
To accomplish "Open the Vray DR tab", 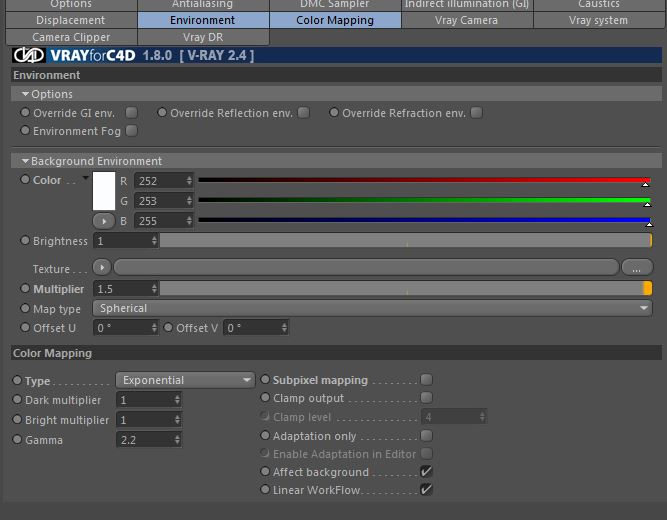I will pyautogui.click(x=203, y=37).
